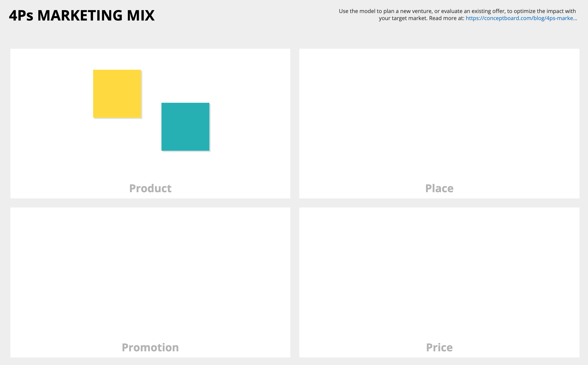Click the "Place" quadrant label
The width and height of the screenshot is (588, 365).
point(439,188)
